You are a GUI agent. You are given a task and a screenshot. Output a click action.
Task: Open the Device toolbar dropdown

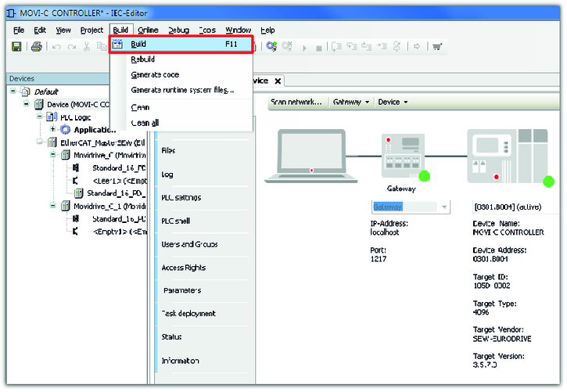(x=393, y=102)
